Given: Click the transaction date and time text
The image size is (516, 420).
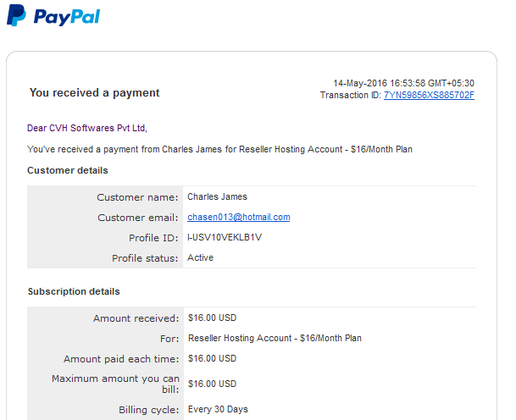Looking at the screenshot, I should tap(403, 83).
